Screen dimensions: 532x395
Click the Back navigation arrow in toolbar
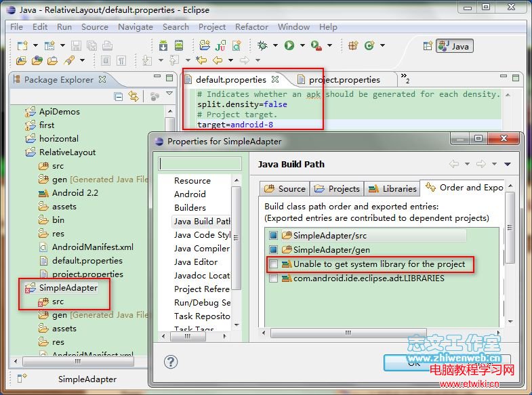pyautogui.click(x=218, y=61)
